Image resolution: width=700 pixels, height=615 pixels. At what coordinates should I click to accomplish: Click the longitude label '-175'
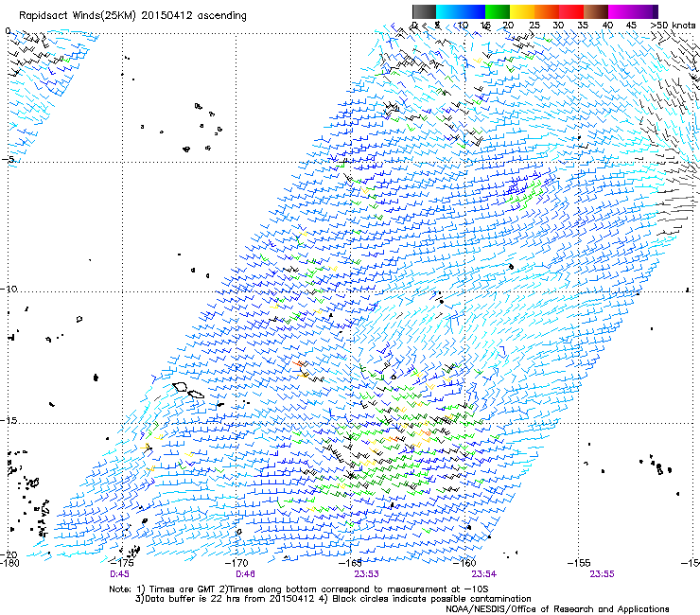tap(121, 562)
